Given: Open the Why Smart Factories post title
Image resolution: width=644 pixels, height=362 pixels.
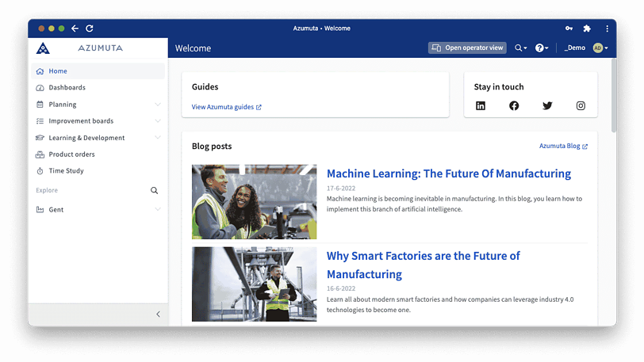Looking at the screenshot, I should (x=424, y=265).
